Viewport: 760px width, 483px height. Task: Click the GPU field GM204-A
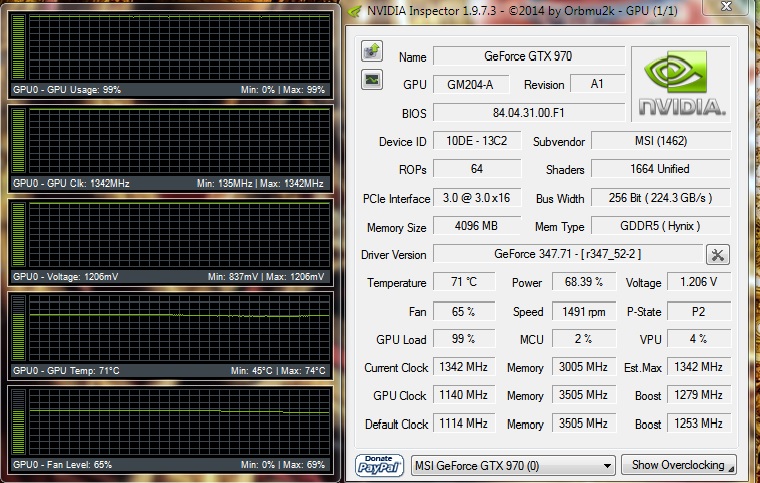pyautogui.click(x=471, y=85)
